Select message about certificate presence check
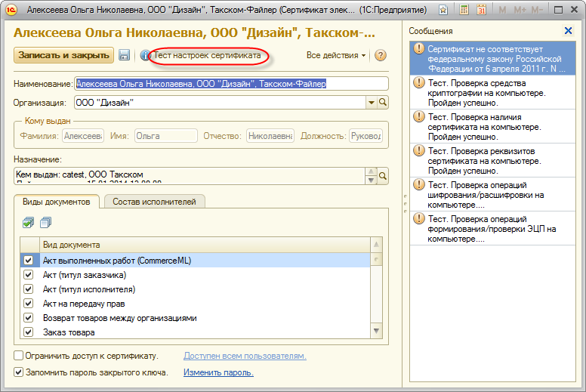 point(492,127)
